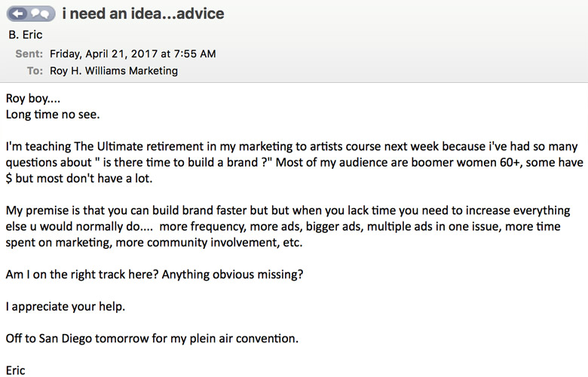Screen dimensions: 588x377
Task: Click the line 'Am I on the right track here?'
Action: click(82, 274)
